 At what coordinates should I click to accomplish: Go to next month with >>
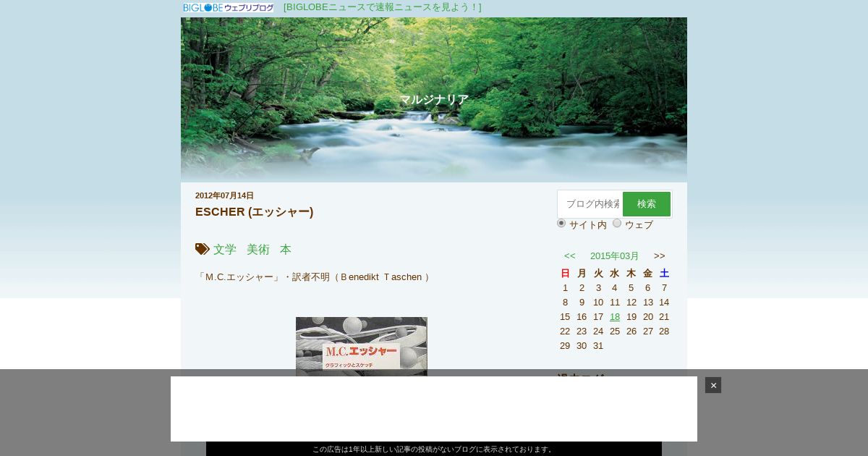(x=660, y=256)
